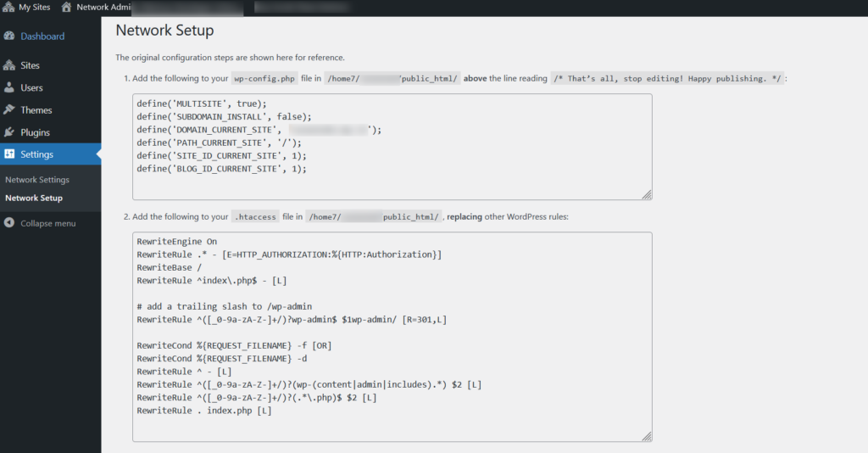
Task: Click the Network Admin home icon
Action: pyautogui.click(x=66, y=7)
